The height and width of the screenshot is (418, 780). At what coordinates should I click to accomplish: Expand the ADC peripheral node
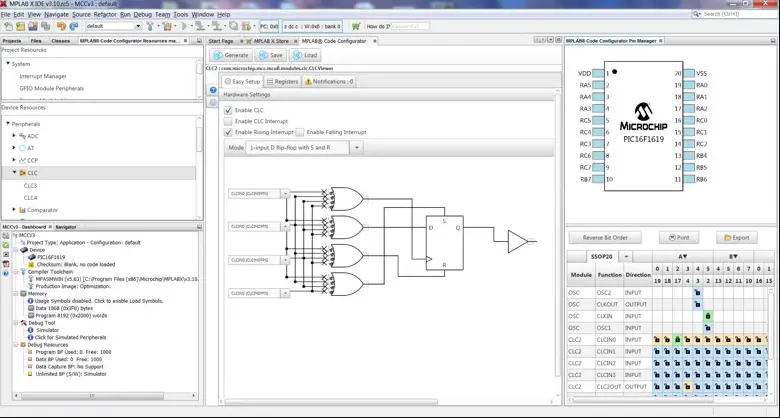tap(14, 135)
